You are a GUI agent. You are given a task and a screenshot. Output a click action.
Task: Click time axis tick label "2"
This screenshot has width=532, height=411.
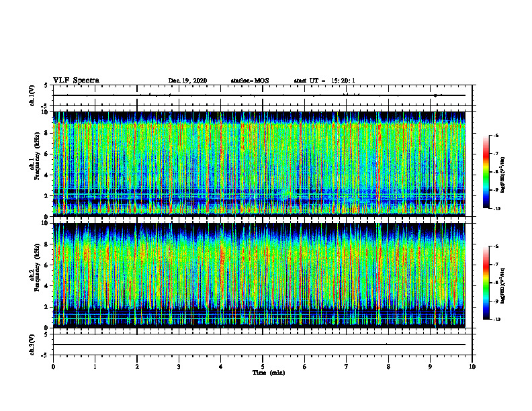pyautogui.click(x=137, y=367)
